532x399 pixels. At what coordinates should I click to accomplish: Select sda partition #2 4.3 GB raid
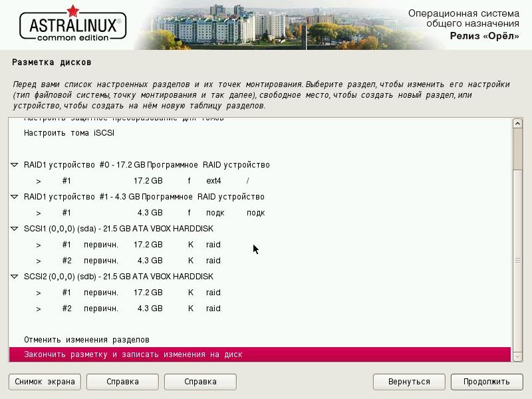pyautogui.click(x=260, y=261)
